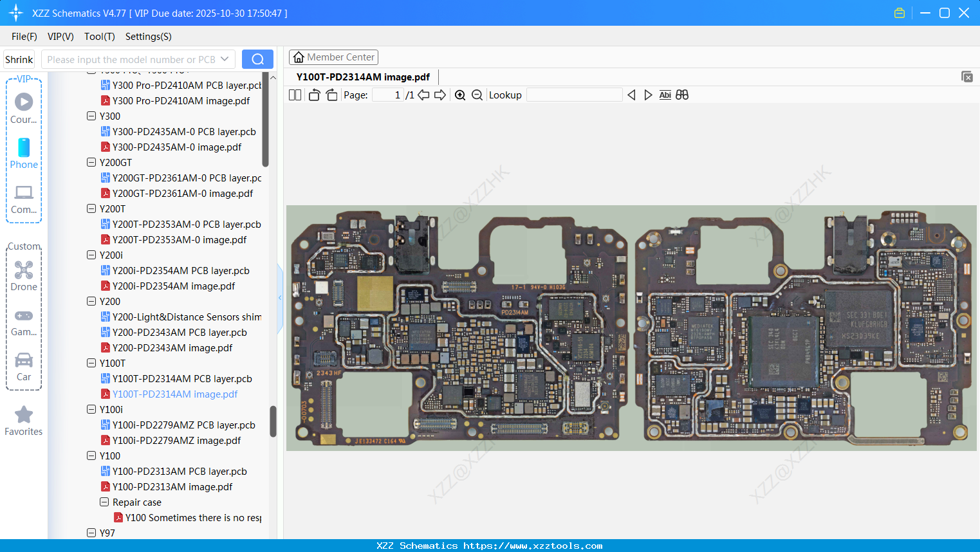Viewport: 980px width, 552px height.
Task: Select the Y100T-PD2314AM image.pdf tab
Action: coord(363,77)
